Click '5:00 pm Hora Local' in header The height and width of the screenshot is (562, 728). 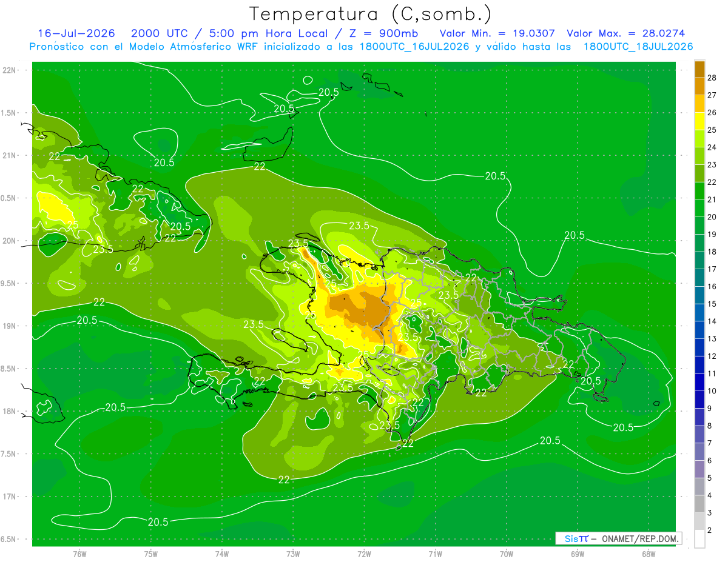pyautogui.click(x=268, y=33)
